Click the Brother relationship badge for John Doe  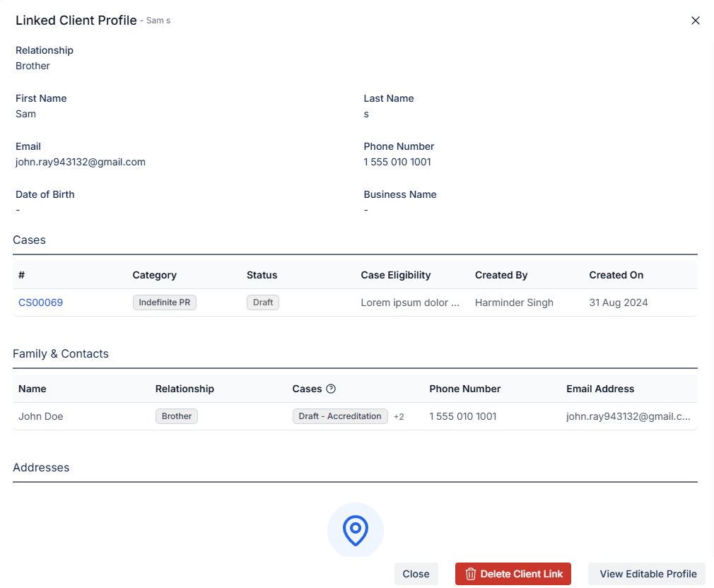[176, 416]
